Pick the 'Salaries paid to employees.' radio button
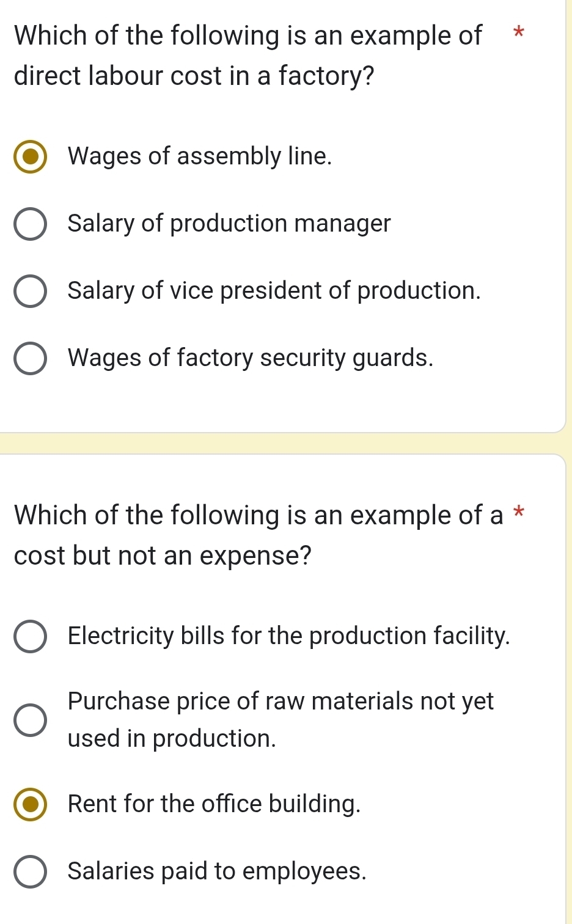This screenshot has width=572, height=924. tap(30, 872)
